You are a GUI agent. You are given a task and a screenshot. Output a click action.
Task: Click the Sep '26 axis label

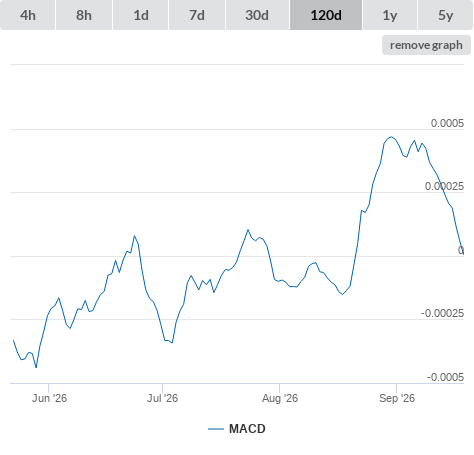tap(397, 398)
